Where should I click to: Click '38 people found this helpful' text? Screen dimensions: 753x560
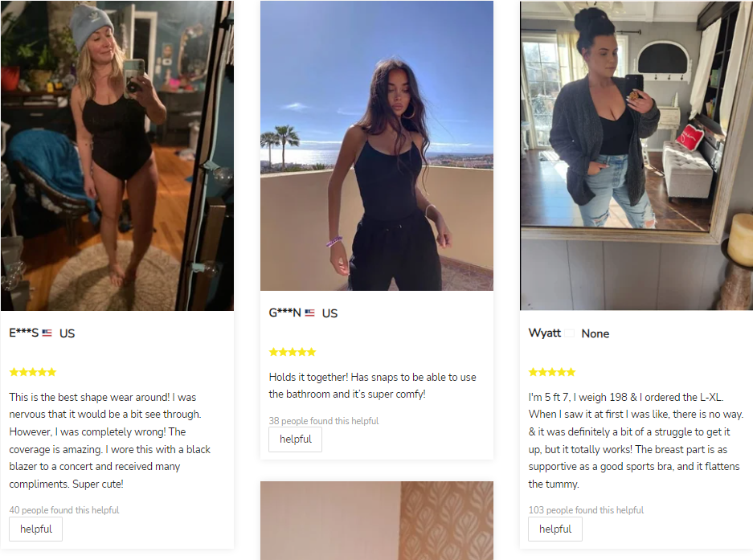coord(324,421)
